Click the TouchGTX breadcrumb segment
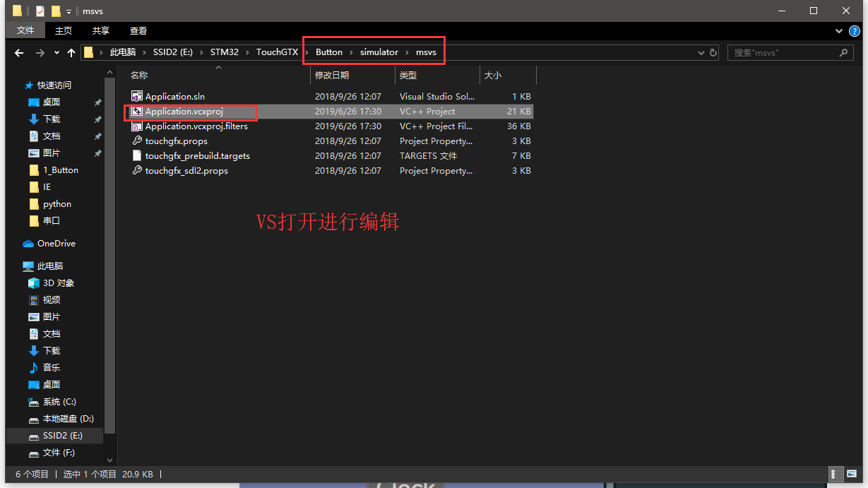Image resolution: width=868 pixels, height=488 pixels. click(x=277, y=52)
